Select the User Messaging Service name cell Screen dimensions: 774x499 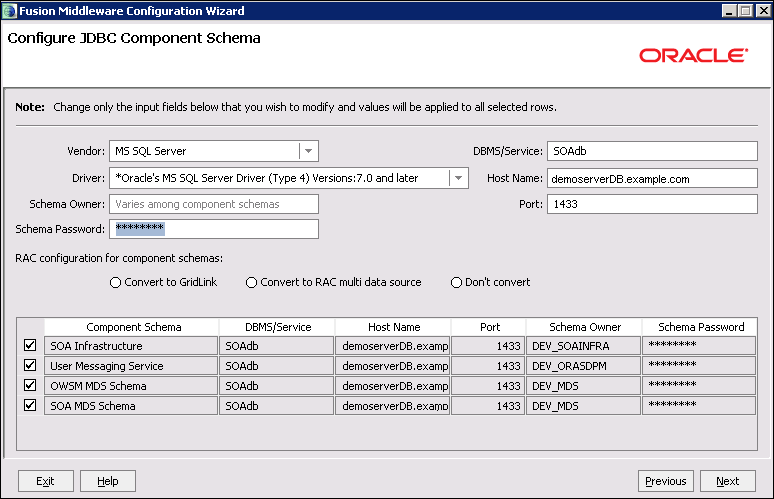pos(131,366)
